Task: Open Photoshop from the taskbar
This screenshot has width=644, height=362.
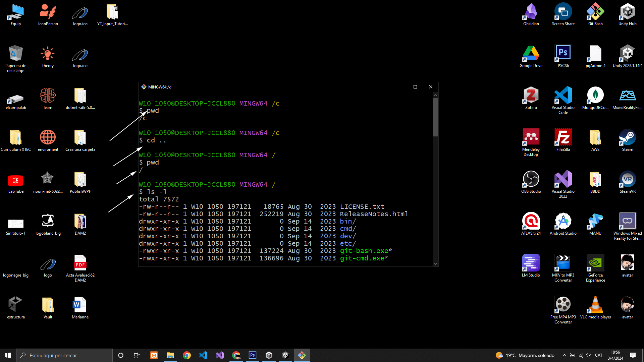Action: pyautogui.click(x=253, y=355)
